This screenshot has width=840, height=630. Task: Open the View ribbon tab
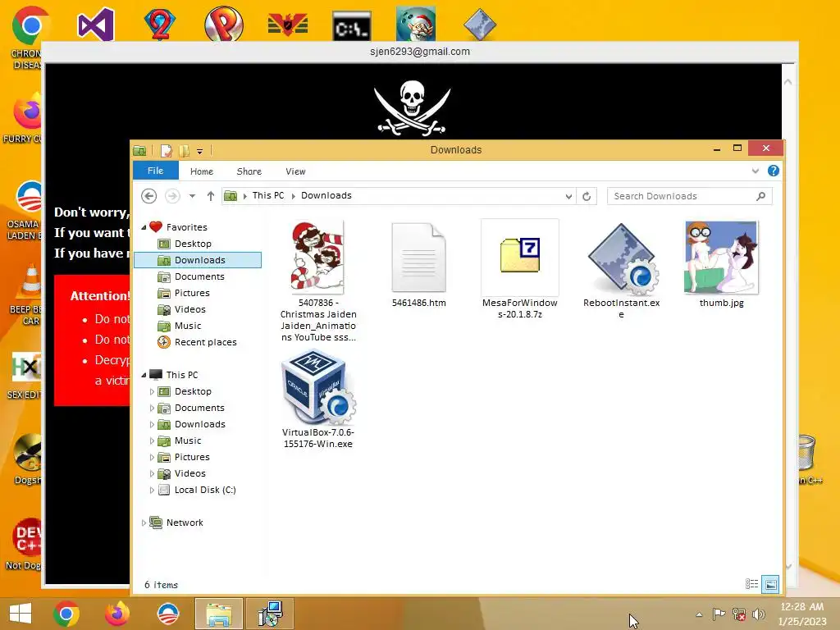[x=295, y=171]
